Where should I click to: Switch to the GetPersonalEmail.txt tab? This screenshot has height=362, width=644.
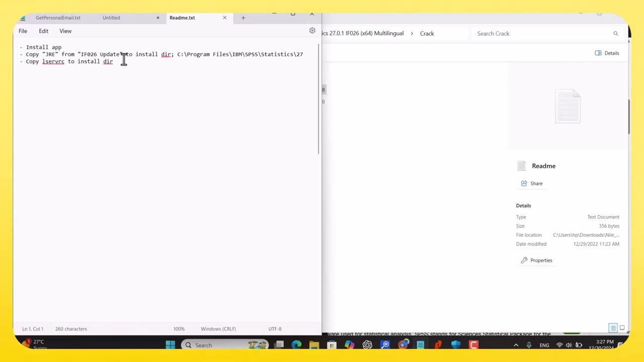[58, 18]
